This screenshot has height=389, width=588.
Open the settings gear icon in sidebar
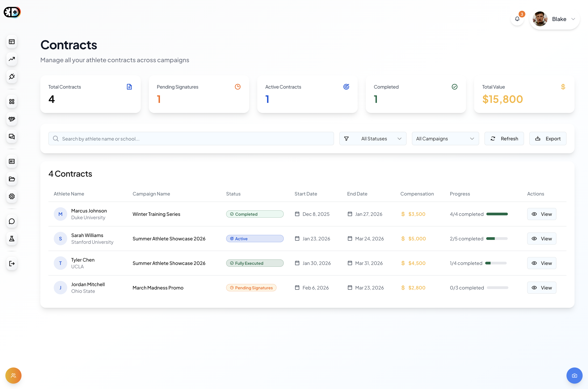coord(12,196)
